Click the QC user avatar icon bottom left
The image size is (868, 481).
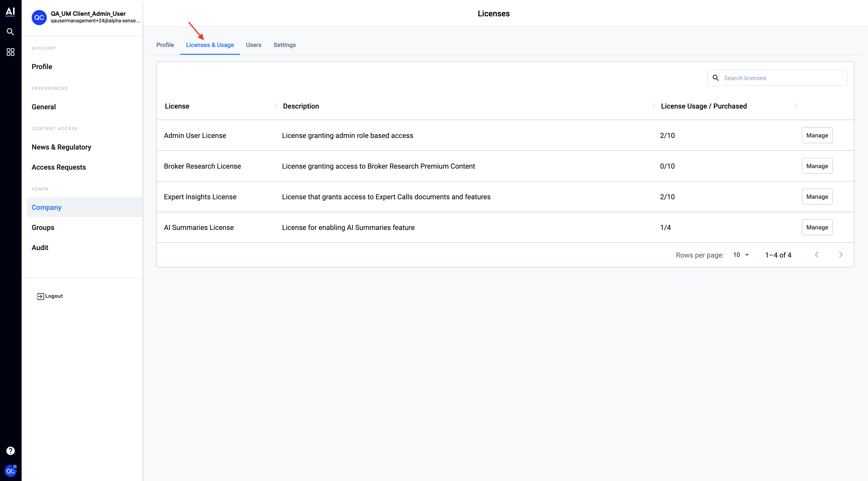[x=11, y=471]
